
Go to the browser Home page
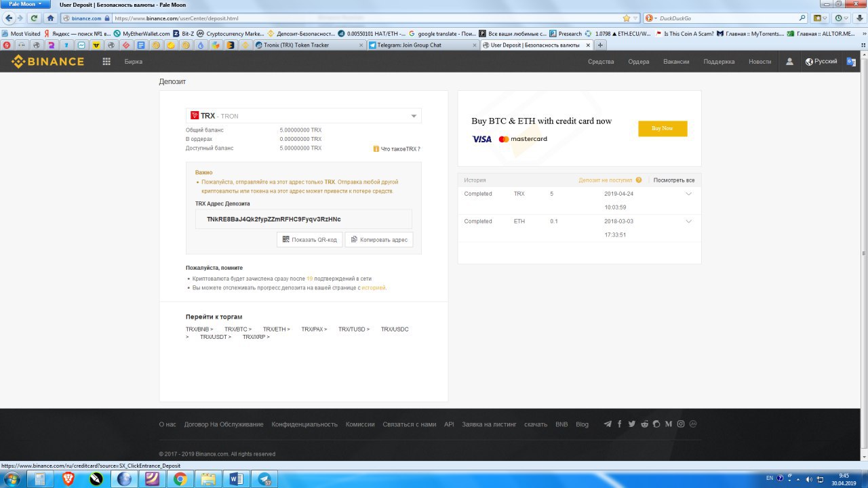[50, 18]
